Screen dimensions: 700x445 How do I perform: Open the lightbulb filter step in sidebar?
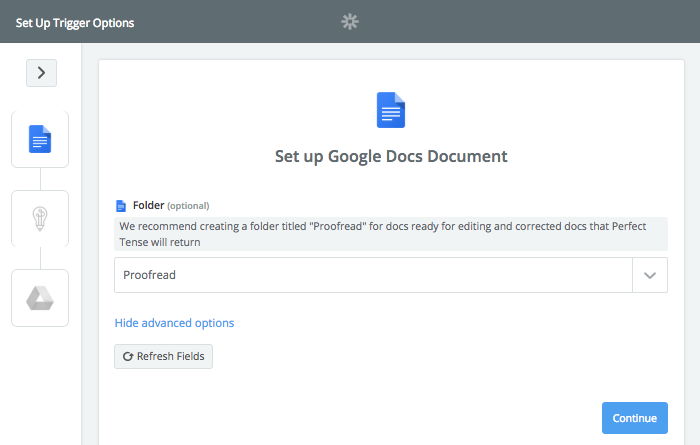[x=40, y=219]
